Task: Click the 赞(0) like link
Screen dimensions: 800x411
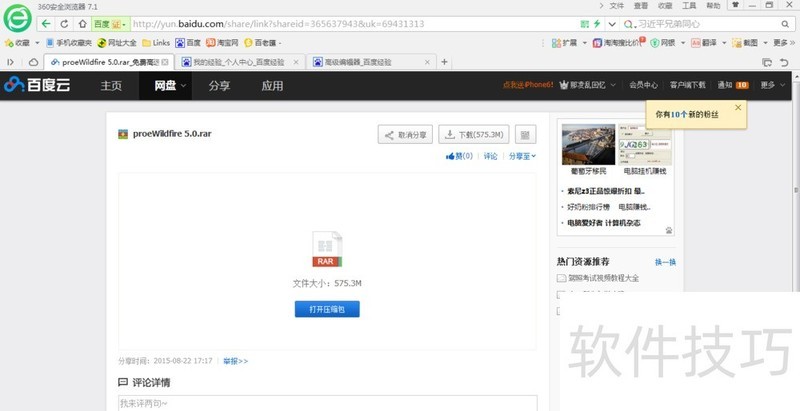Action: tap(460, 156)
